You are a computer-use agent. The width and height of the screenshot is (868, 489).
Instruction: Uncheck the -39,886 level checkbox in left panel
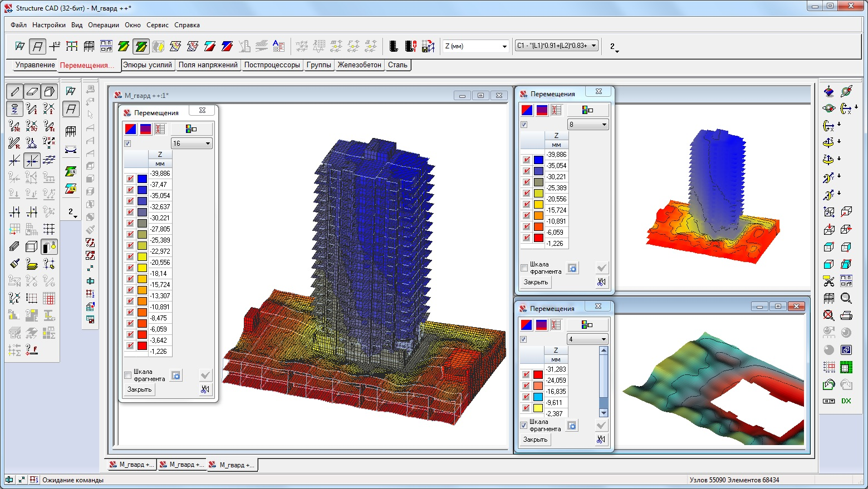[130, 179]
